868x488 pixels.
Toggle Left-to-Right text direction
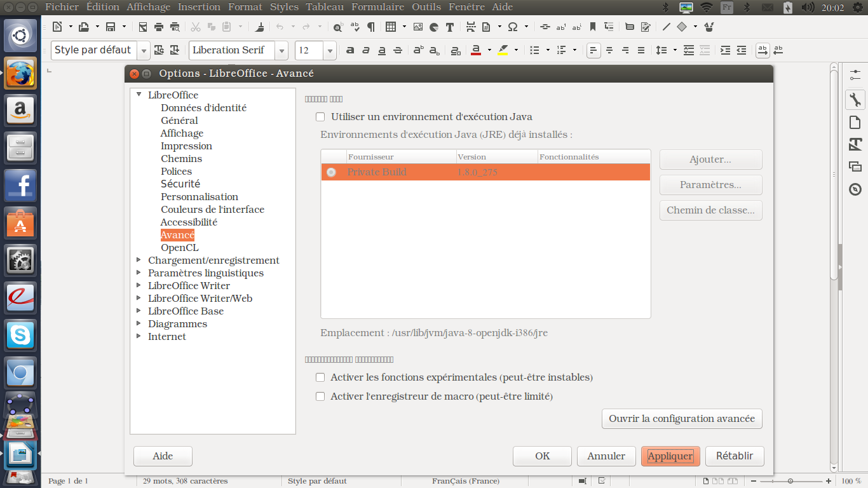[763, 50]
